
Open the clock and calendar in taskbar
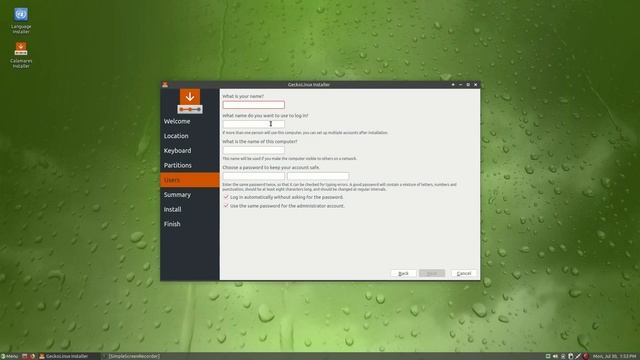(614, 356)
